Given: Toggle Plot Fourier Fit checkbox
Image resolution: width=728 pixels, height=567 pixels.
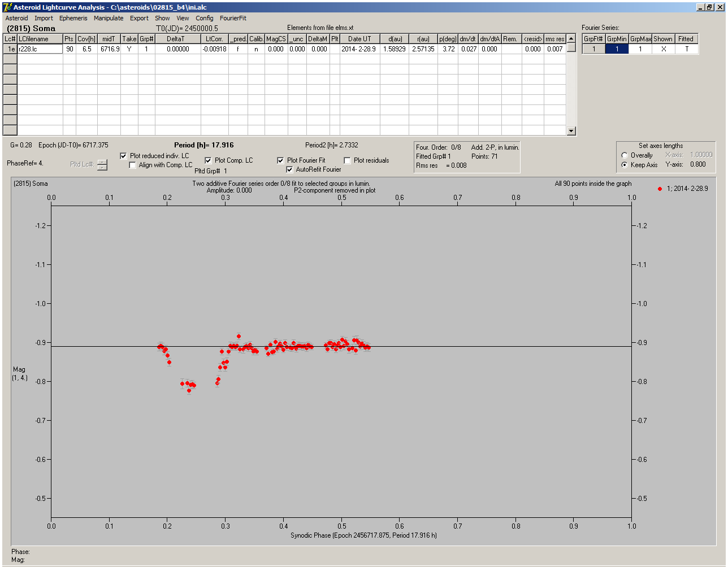Looking at the screenshot, I should coord(280,160).
